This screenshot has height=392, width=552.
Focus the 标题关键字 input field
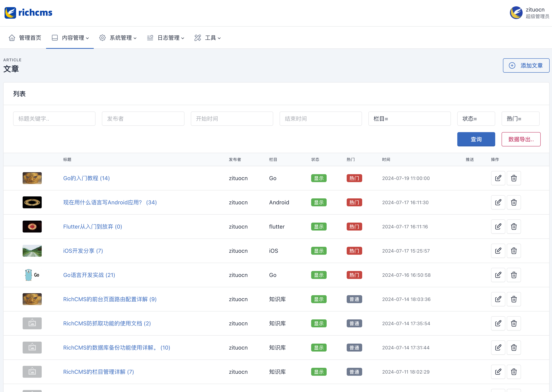[x=54, y=118]
